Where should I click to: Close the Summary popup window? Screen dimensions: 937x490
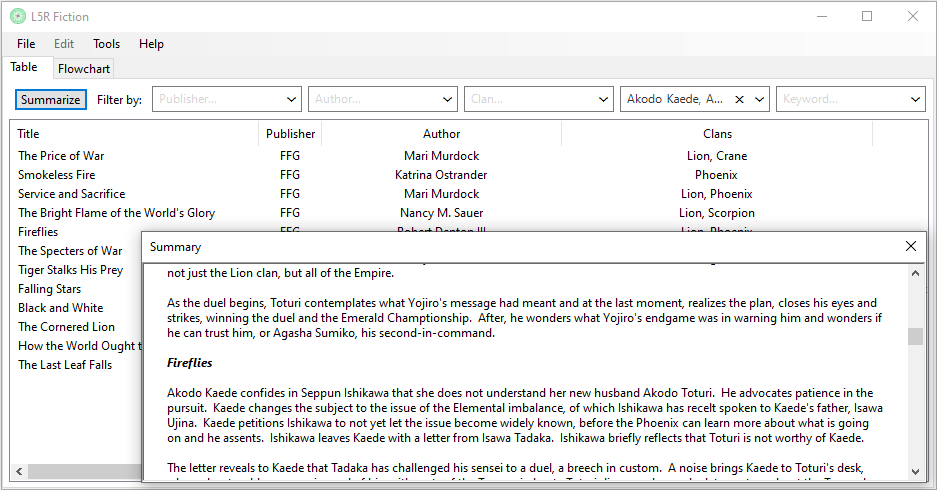click(x=910, y=246)
